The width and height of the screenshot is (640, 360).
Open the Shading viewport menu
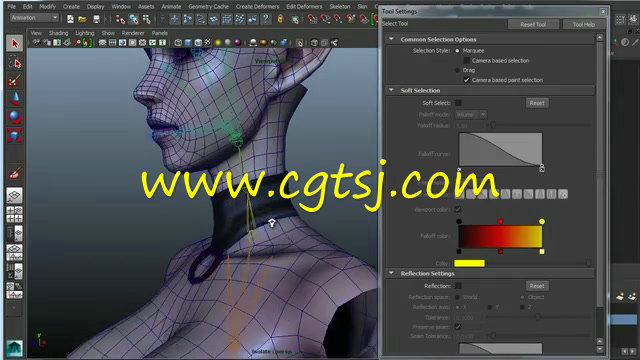[x=58, y=33]
